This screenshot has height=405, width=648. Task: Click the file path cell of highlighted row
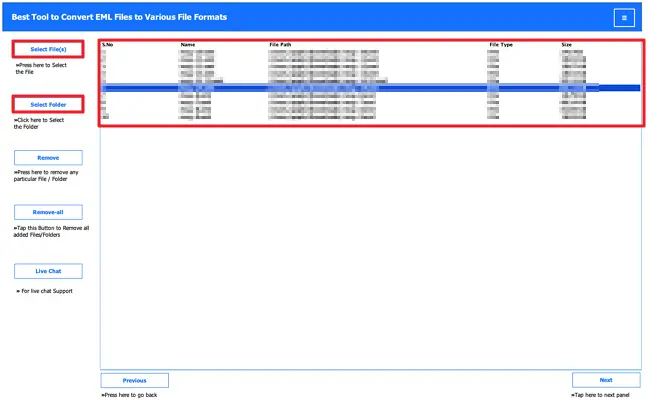point(324,88)
